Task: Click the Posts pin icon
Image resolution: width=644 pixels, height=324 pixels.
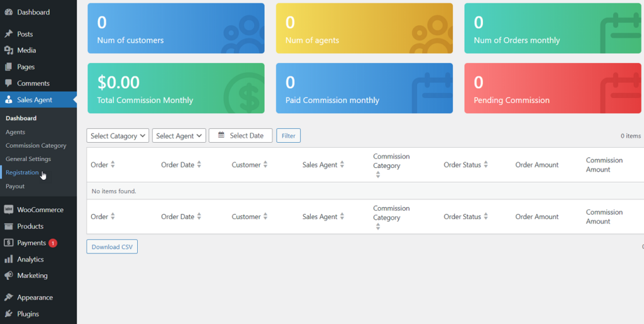Action: 8,34
